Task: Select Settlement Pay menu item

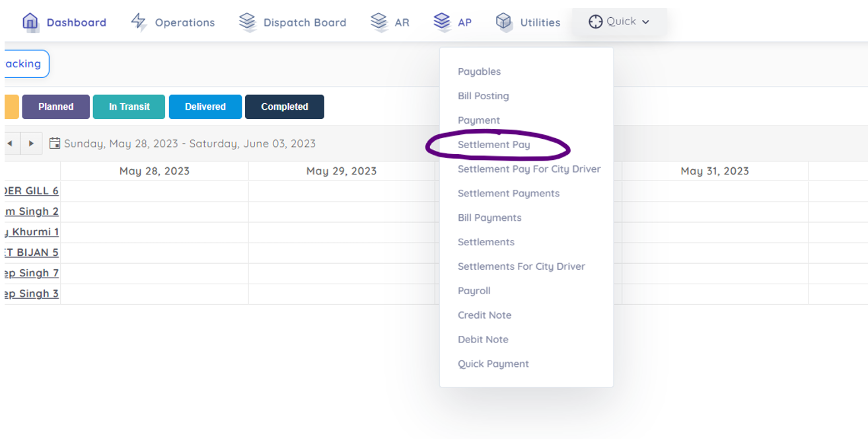Action: 493,145
